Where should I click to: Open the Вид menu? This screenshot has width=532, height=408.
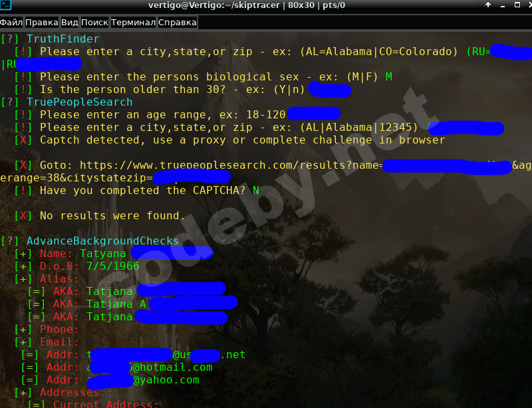point(70,23)
